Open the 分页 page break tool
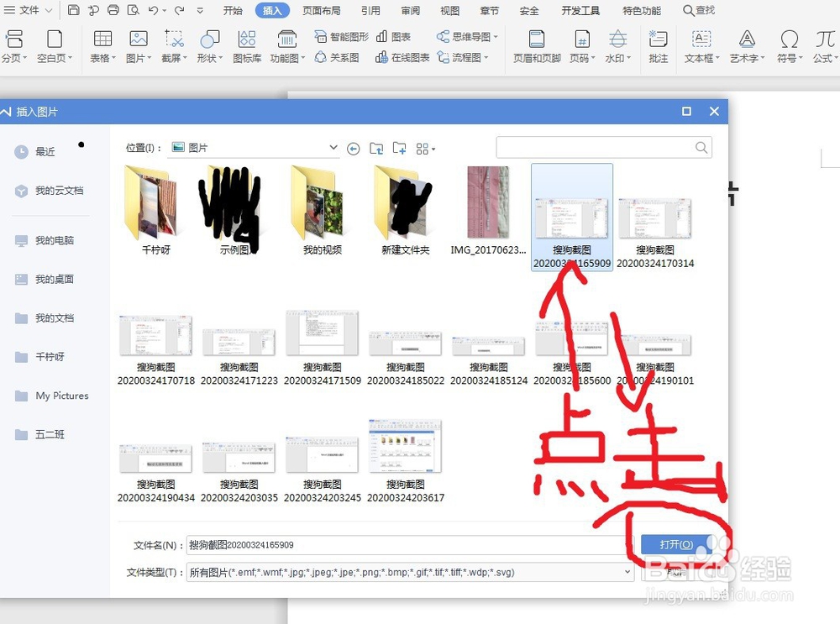The image size is (840, 624). click(14, 46)
